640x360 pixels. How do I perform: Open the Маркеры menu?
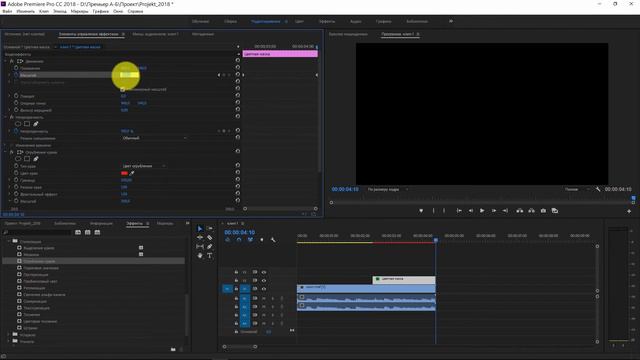point(80,11)
